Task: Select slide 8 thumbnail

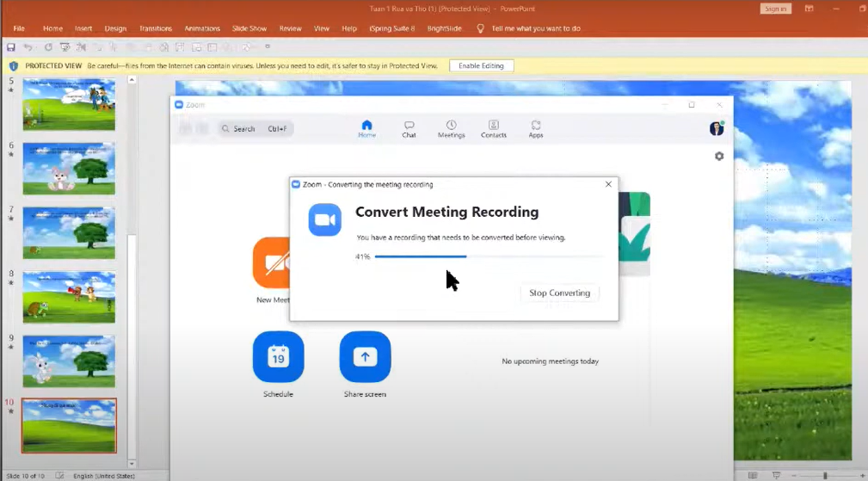Action: click(x=69, y=297)
